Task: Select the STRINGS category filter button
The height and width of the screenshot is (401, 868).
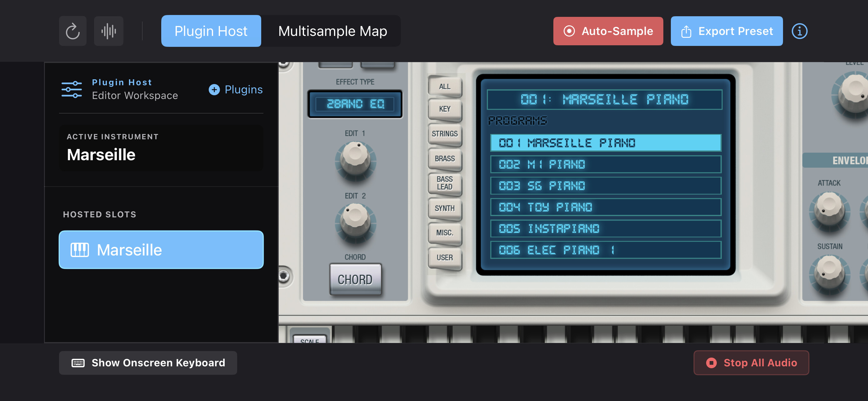Action: 444,134
